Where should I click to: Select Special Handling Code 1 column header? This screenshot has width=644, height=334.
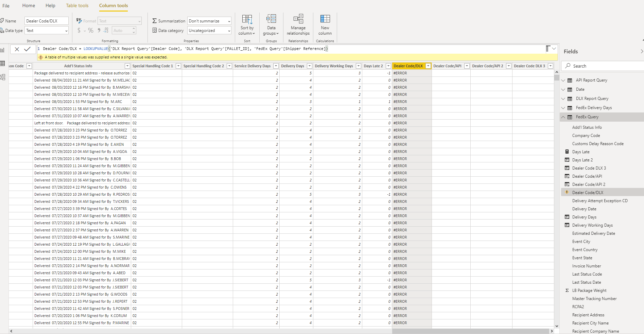click(x=153, y=66)
